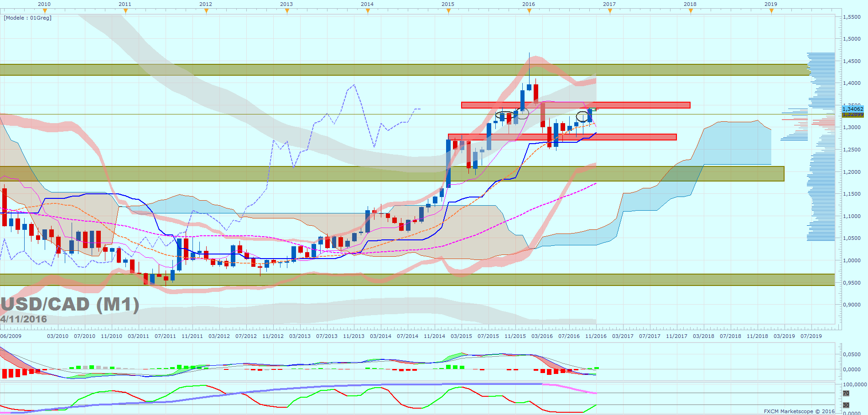The width and height of the screenshot is (868, 415).
Task: Click the 1,4500 price axis label
Action: pyautogui.click(x=852, y=61)
